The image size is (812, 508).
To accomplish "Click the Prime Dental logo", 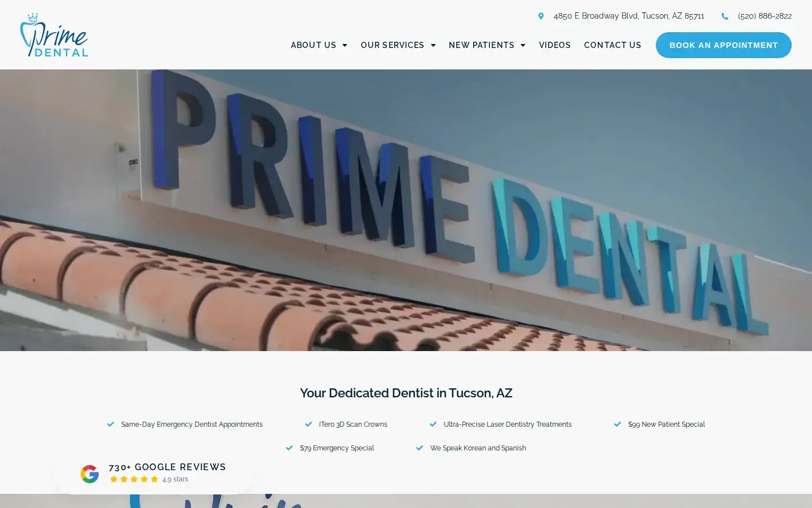I will [x=54, y=35].
